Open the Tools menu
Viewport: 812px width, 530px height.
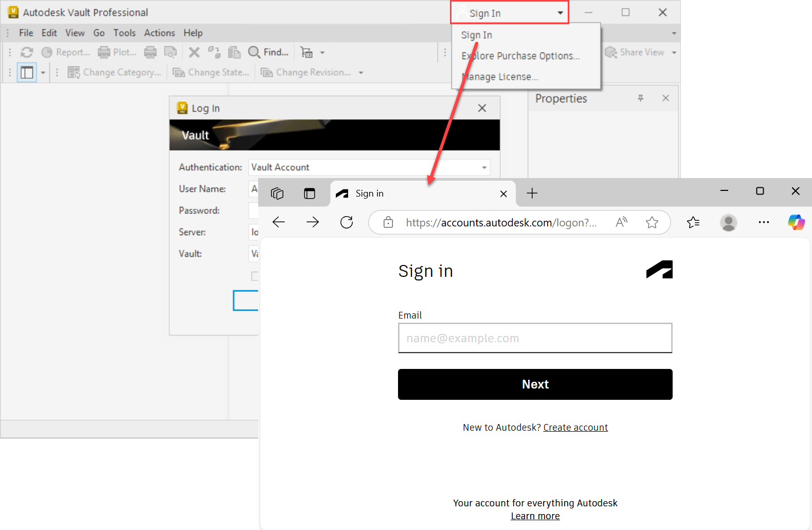pyautogui.click(x=124, y=33)
